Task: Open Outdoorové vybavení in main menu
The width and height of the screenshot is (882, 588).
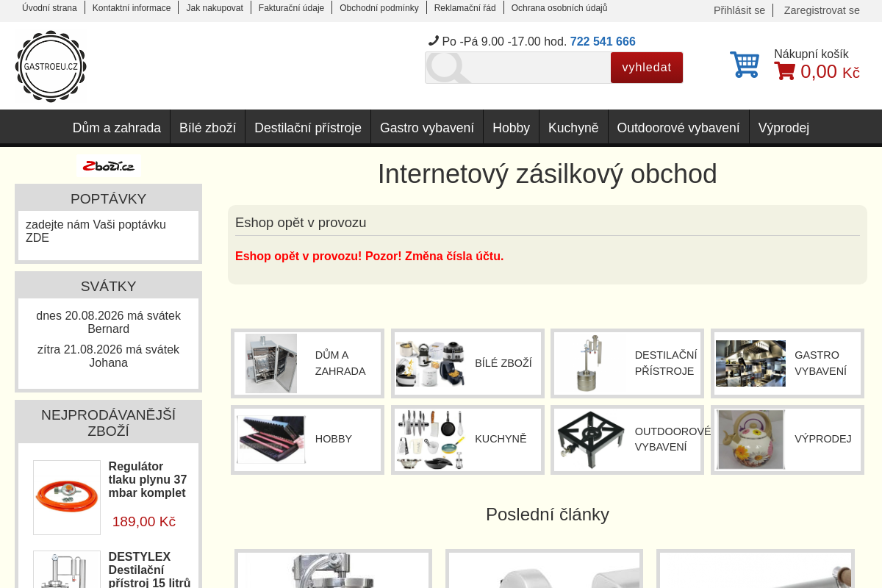Action: 678,128
